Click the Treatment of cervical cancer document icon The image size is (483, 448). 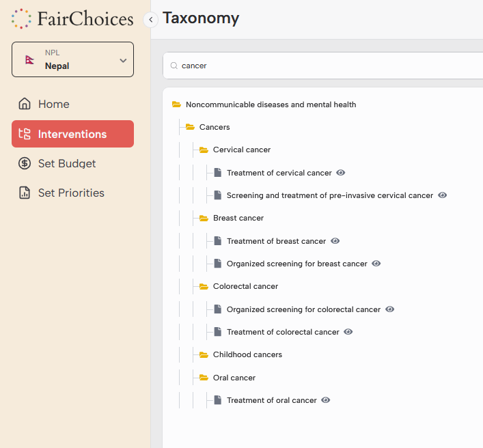[x=217, y=173]
